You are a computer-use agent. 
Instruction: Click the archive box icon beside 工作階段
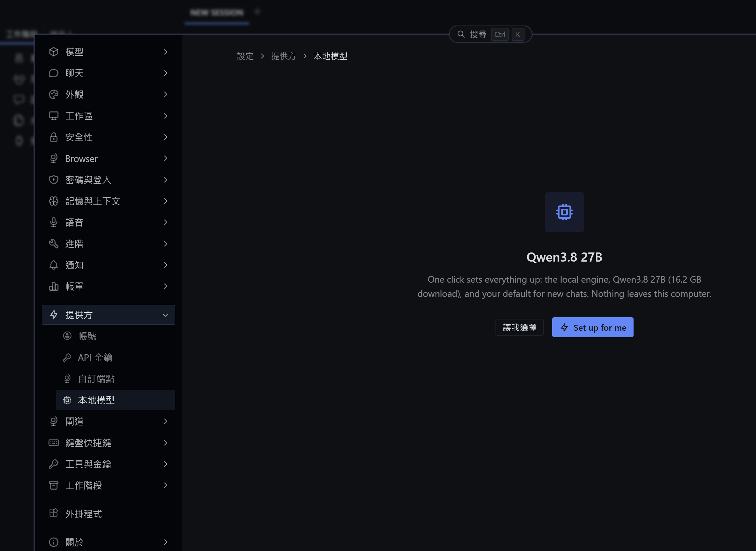(x=54, y=485)
